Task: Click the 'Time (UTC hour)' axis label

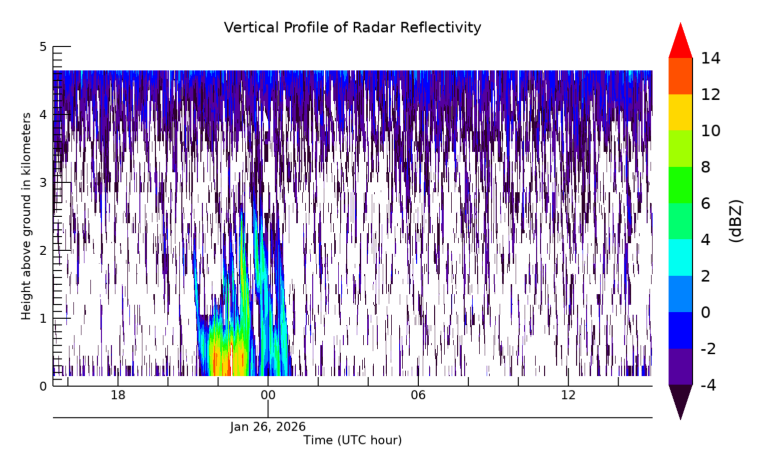Action: click(x=352, y=440)
